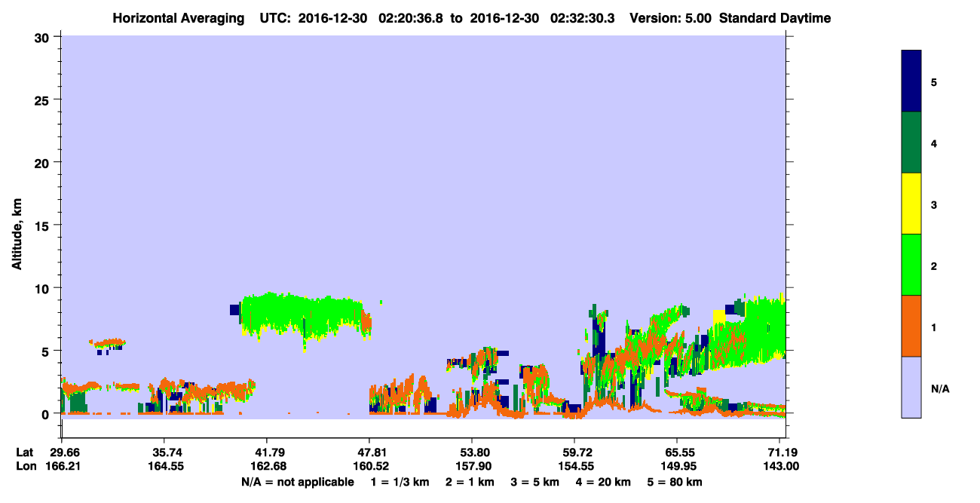Screen dimensions: 980x503
Task: Click the altitude tick label 20
Action: coord(44,162)
